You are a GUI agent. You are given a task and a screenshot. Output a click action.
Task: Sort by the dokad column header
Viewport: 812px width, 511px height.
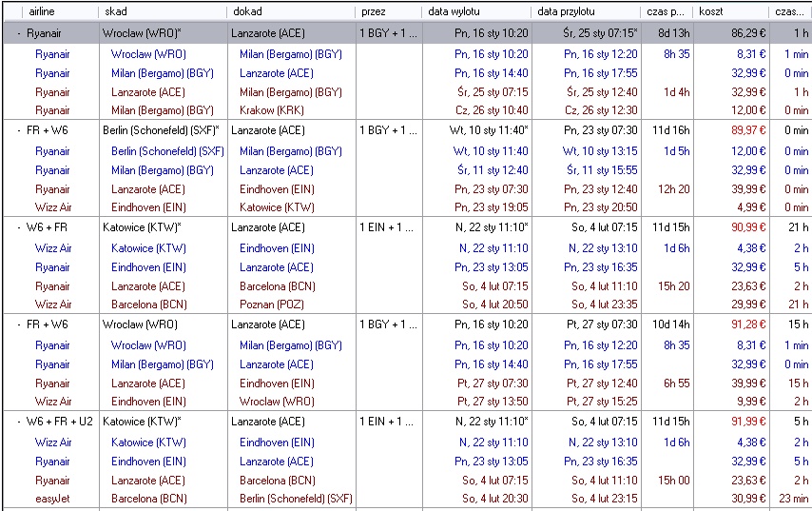(291, 11)
